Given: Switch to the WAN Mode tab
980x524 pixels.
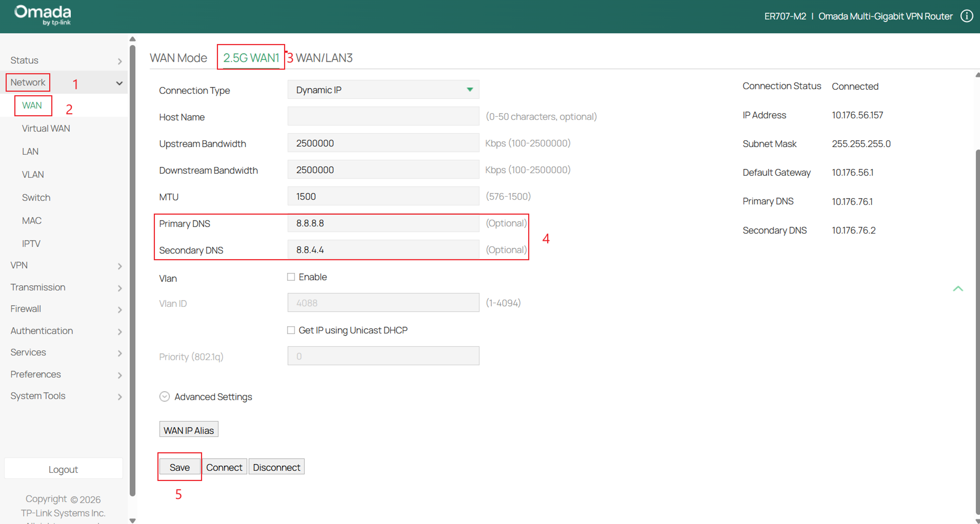Looking at the screenshot, I should coord(179,58).
